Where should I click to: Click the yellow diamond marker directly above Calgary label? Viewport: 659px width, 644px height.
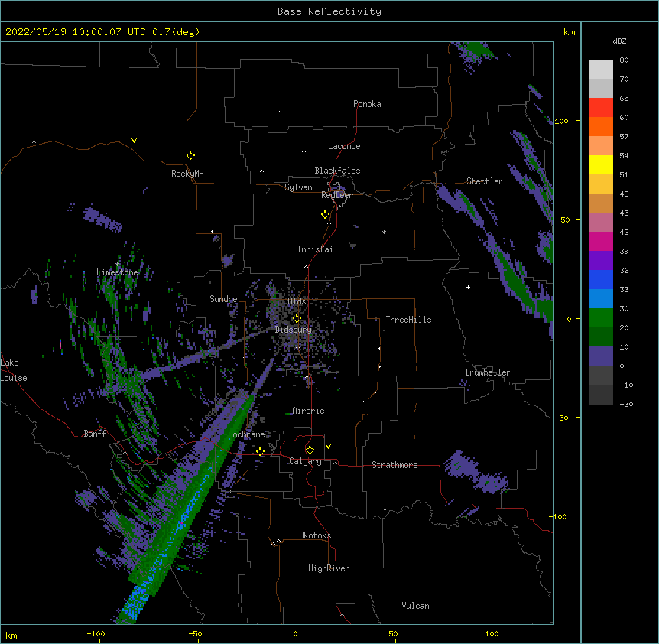tap(310, 450)
